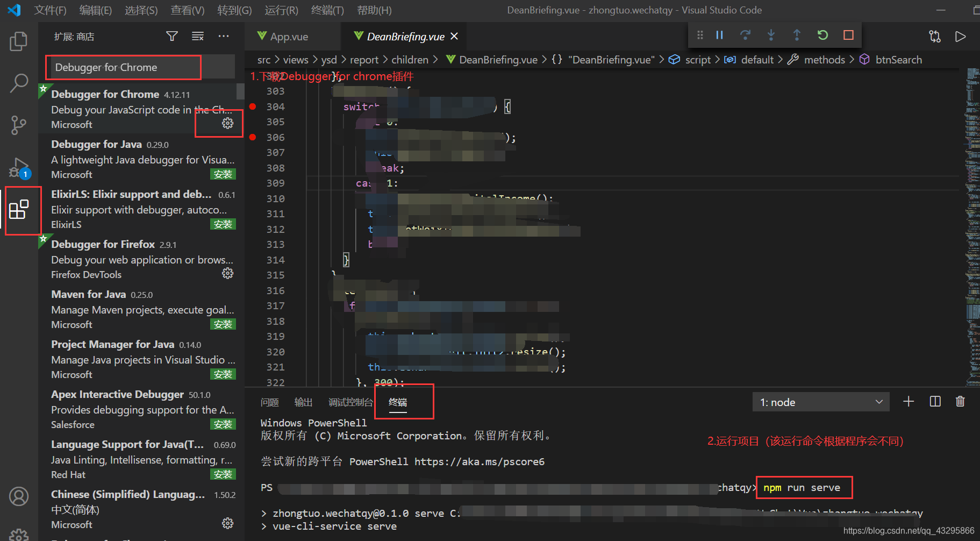Step over in debug toolbar

(745, 35)
